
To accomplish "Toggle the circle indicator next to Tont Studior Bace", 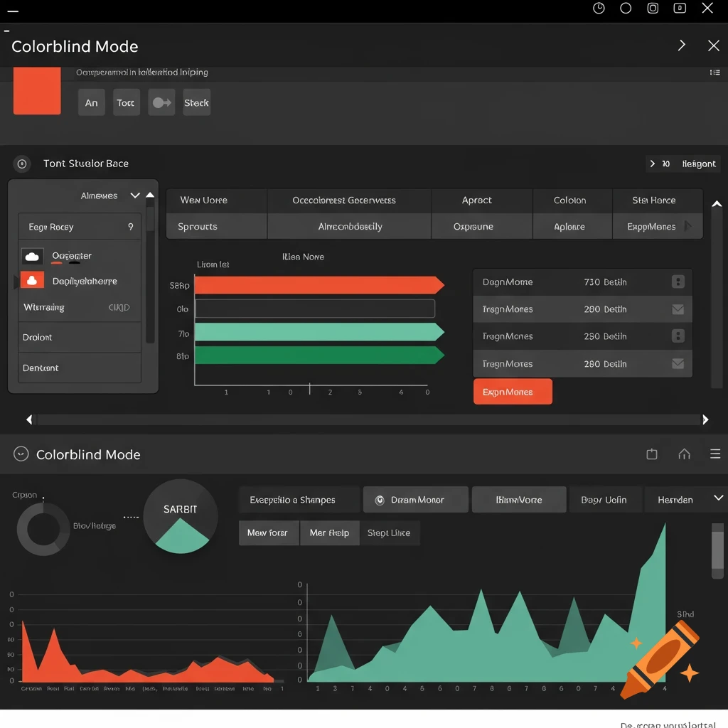I will coord(21,164).
